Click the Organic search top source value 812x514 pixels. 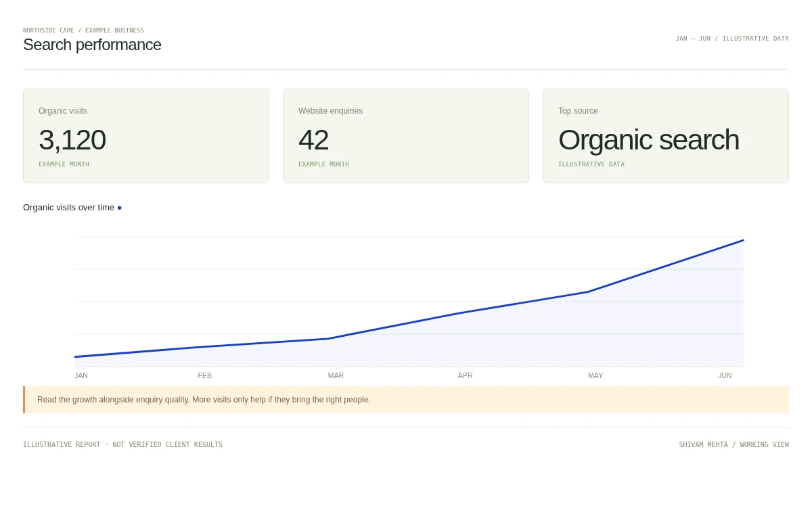coord(648,140)
